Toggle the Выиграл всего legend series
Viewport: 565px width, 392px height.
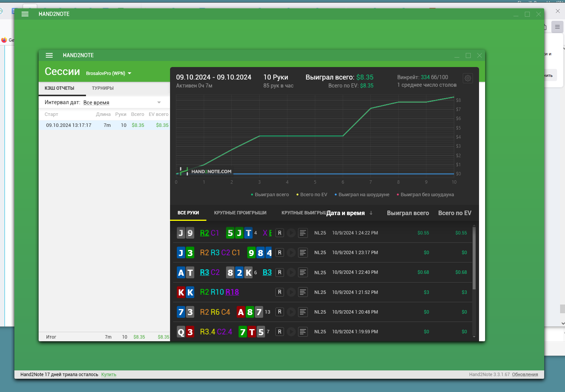(270, 195)
